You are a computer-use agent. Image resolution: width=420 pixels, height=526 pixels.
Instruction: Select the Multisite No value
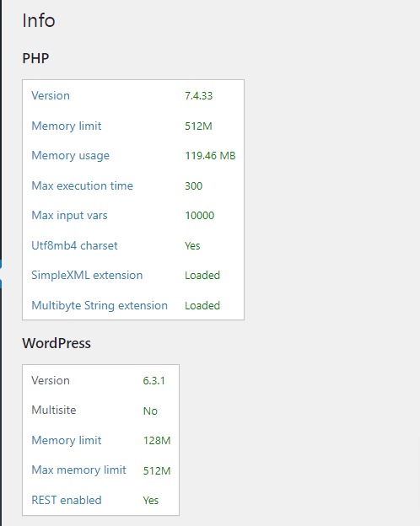click(x=150, y=411)
